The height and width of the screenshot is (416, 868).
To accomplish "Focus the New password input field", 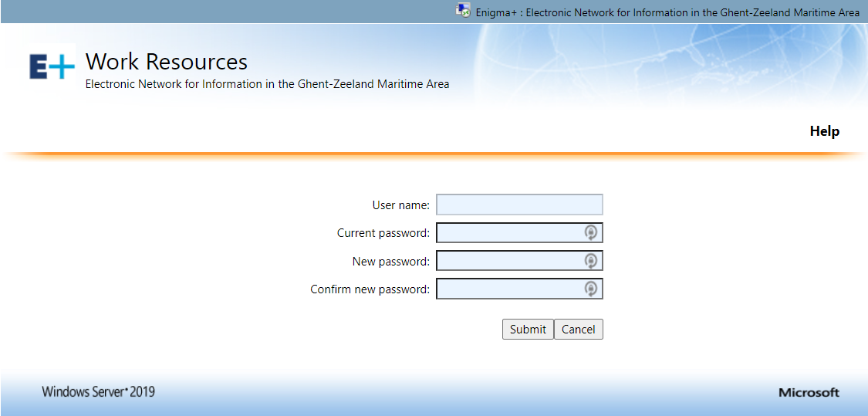I will tap(509, 262).
